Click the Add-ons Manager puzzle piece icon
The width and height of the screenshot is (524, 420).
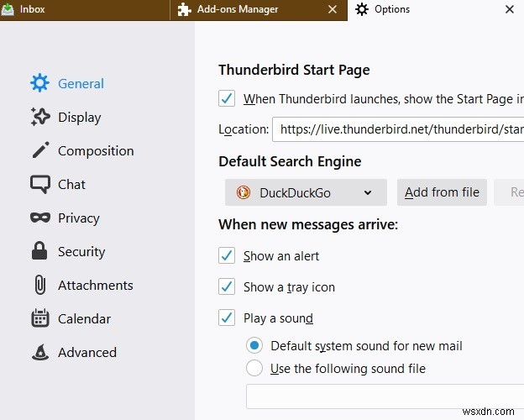184,9
